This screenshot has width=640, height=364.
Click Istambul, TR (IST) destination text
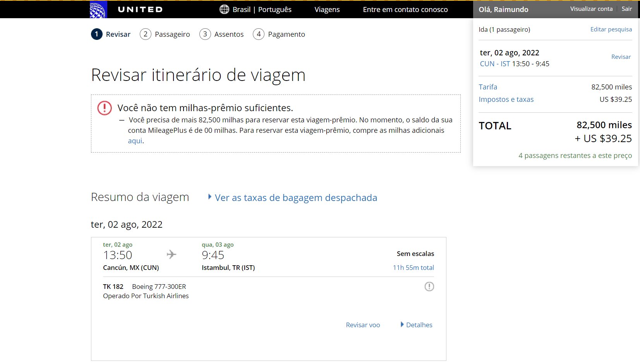(228, 268)
